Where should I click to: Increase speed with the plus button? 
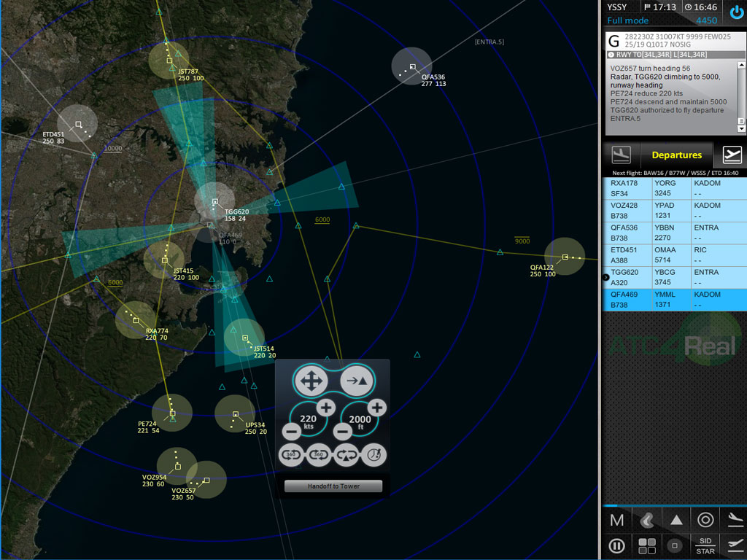(325, 407)
